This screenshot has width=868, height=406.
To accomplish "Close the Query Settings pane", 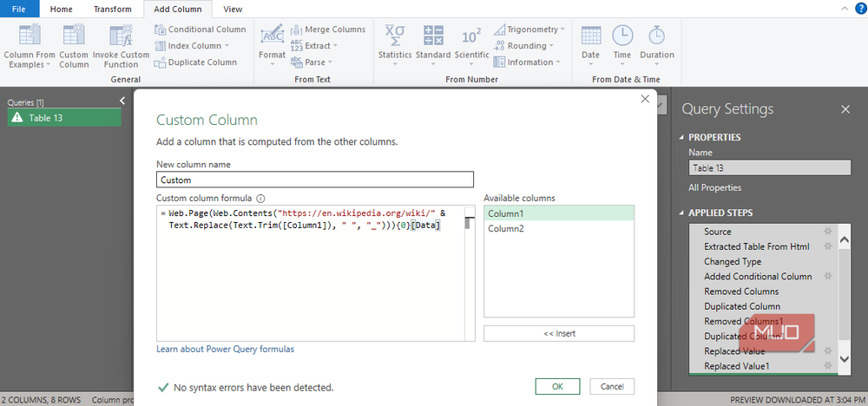I will [x=845, y=109].
